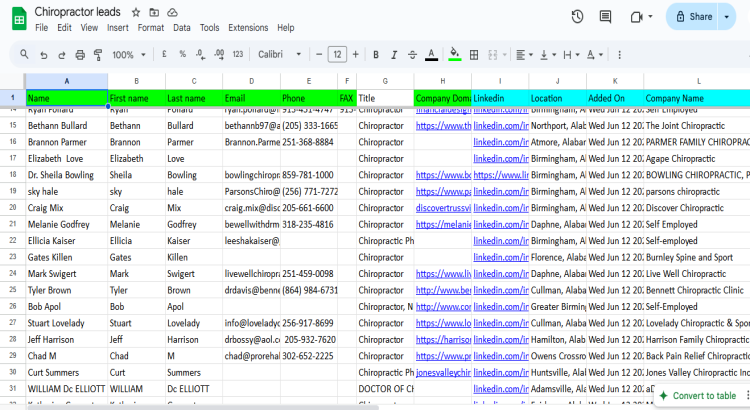Toggle strikethrough formatting
750x410 pixels.
pyautogui.click(x=412, y=54)
